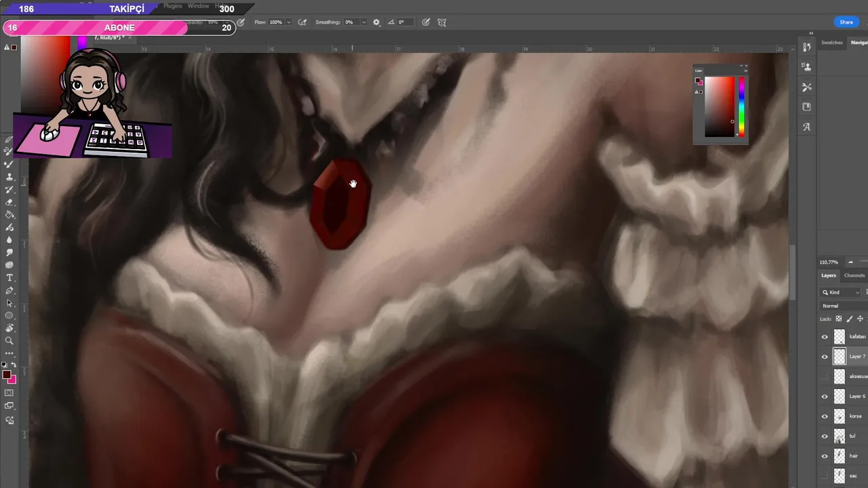Adjust the hue strip in Color panel

(741, 106)
